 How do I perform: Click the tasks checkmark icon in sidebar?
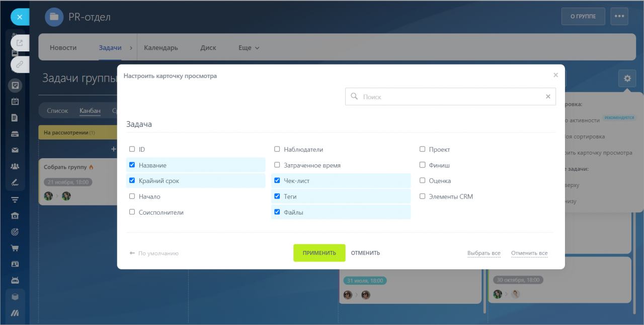coord(15,85)
